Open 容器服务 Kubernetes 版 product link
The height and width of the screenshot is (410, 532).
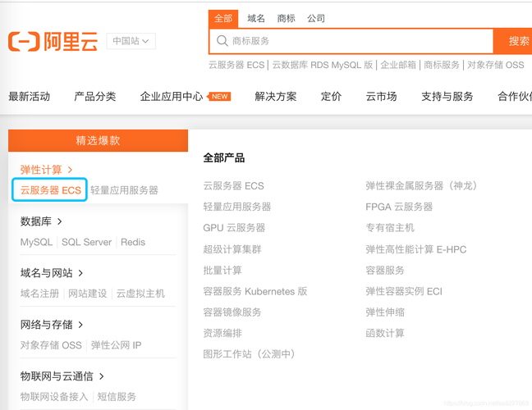(x=255, y=291)
